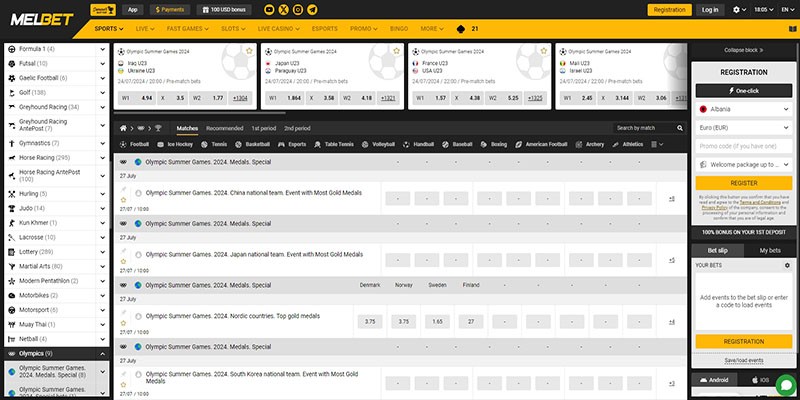Open more sports filter dropdown
This screenshot has width=800, height=400.
click(657, 144)
